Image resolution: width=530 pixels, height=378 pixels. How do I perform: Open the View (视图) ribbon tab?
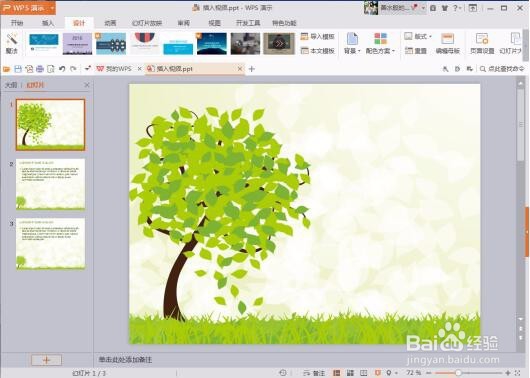pyautogui.click(x=214, y=23)
